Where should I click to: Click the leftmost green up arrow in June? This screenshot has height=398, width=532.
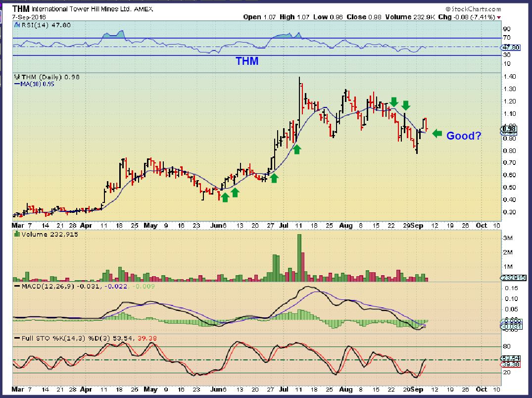[x=225, y=197]
